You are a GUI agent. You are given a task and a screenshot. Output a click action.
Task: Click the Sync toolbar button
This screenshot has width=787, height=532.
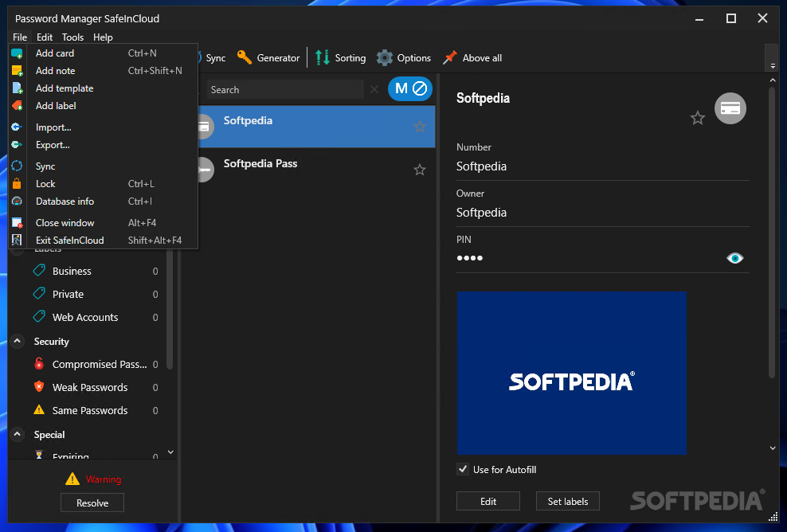coord(213,57)
